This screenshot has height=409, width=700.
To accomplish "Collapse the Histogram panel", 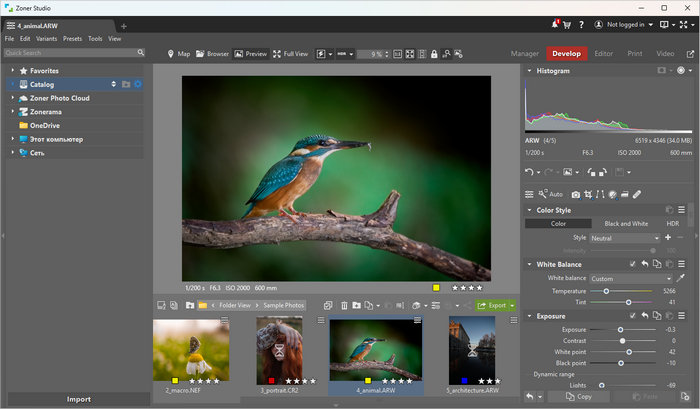I will [530, 71].
